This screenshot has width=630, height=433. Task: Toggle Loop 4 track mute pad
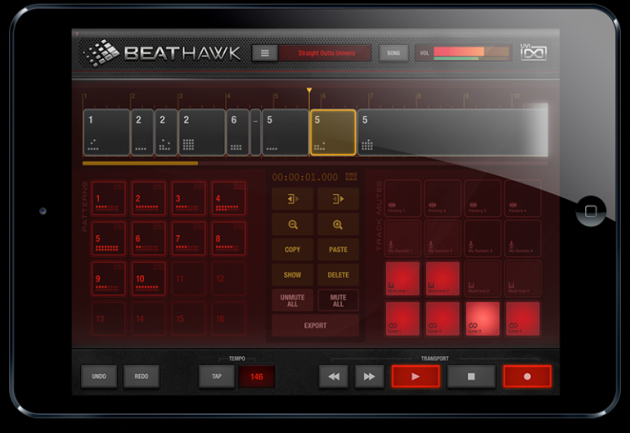523,319
